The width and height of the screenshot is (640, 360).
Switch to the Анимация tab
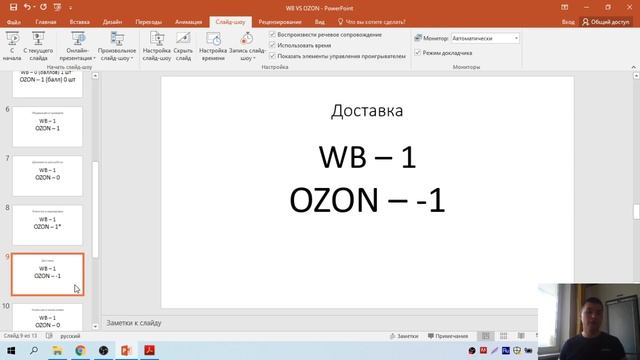tap(189, 22)
